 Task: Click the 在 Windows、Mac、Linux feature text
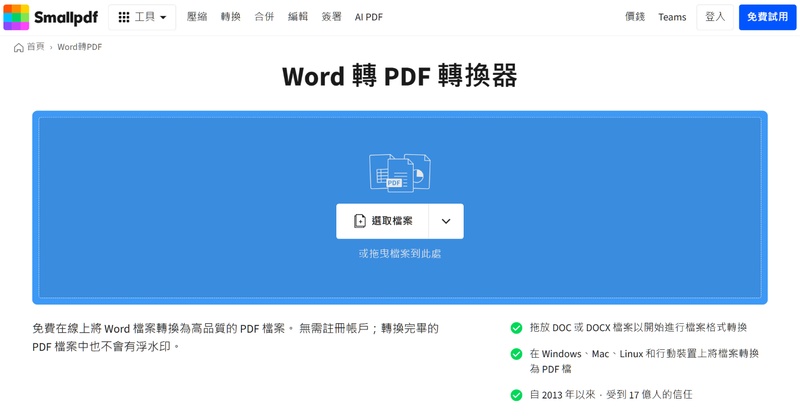coord(644,361)
